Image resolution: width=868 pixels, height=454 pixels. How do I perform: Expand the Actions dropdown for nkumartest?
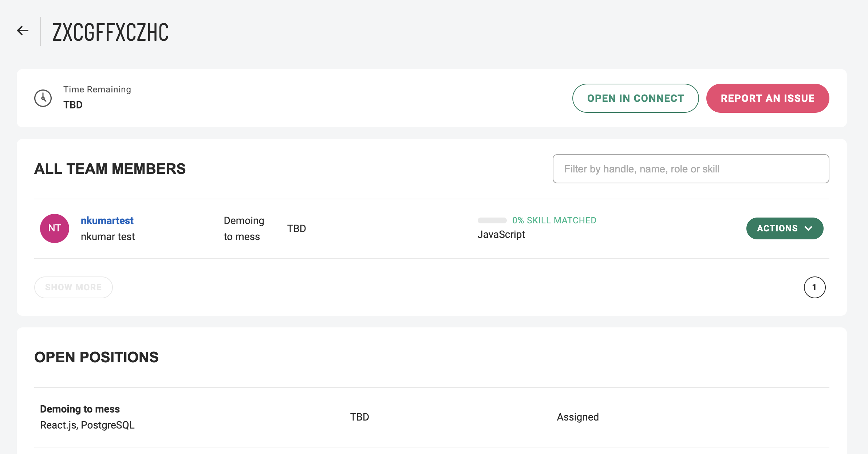[x=785, y=228]
